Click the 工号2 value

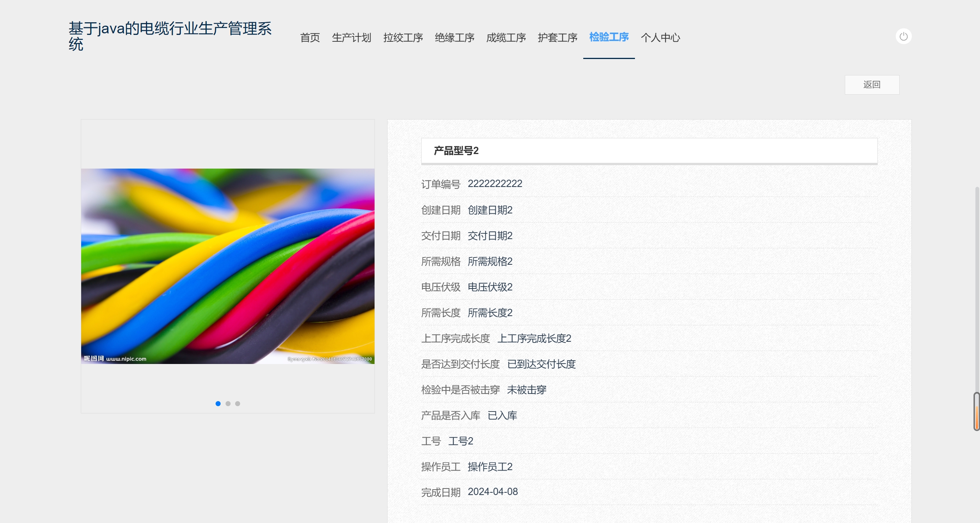(x=461, y=441)
